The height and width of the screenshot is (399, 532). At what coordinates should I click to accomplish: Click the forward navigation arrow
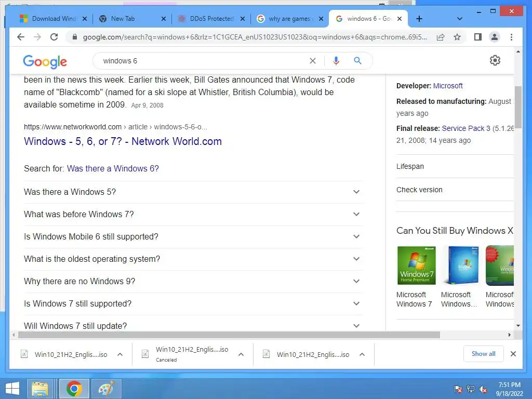coord(37,37)
